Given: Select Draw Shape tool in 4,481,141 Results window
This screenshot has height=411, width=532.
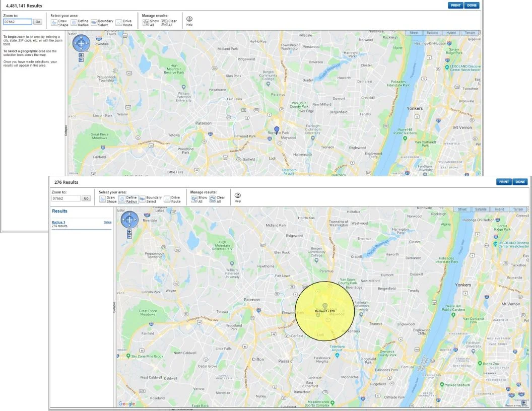Looking at the screenshot, I should click(x=60, y=23).
